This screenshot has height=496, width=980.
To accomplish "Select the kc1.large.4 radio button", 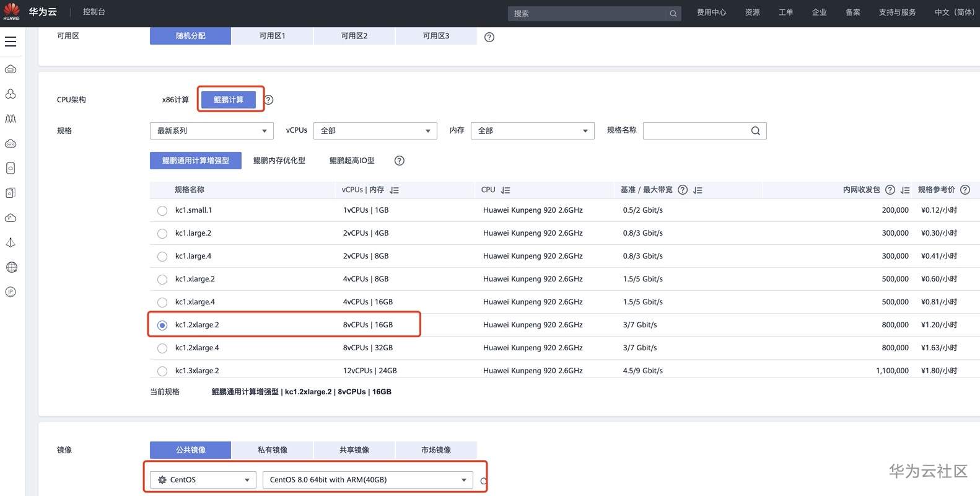I will click(162, 257).
